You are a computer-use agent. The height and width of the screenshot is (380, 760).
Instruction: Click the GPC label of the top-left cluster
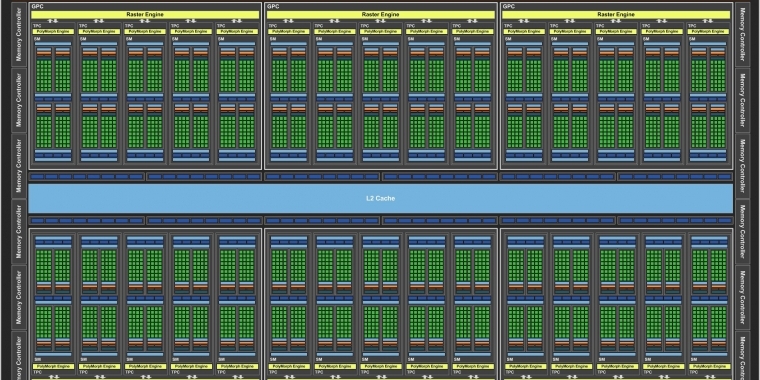(37, 7)
